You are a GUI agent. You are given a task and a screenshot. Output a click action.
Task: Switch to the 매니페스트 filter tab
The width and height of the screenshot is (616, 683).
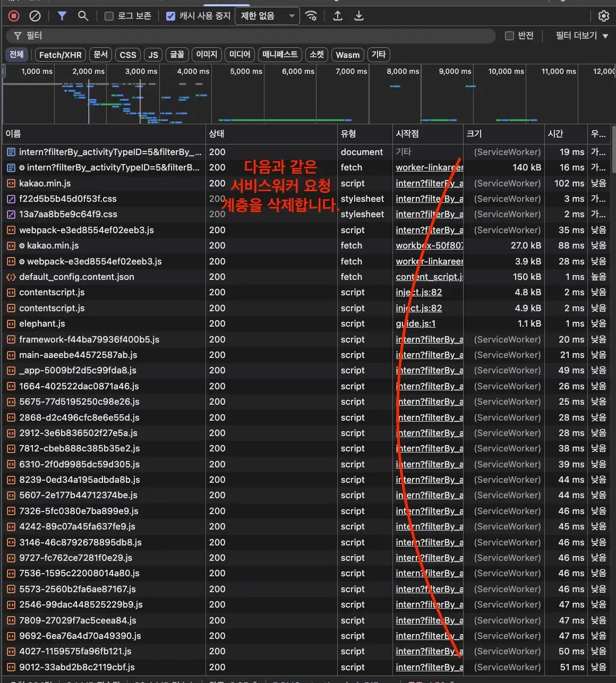pyautogui.click(x=280, y=55)
